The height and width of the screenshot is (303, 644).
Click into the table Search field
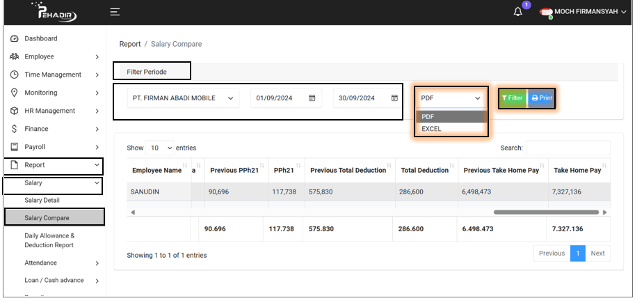click(567, 148)
